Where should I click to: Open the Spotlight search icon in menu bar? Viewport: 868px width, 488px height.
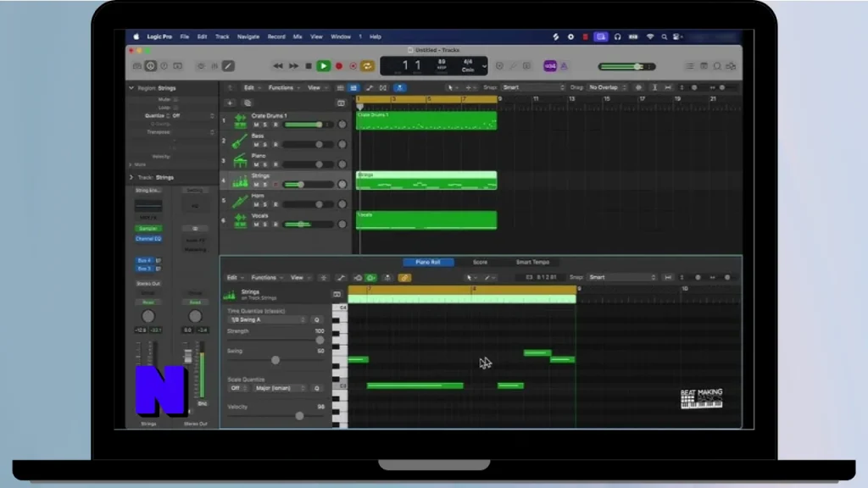tap(664, 37)
